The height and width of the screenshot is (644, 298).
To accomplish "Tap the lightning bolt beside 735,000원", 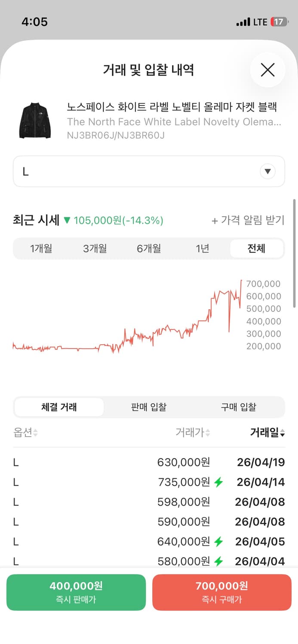I will 219,482.
